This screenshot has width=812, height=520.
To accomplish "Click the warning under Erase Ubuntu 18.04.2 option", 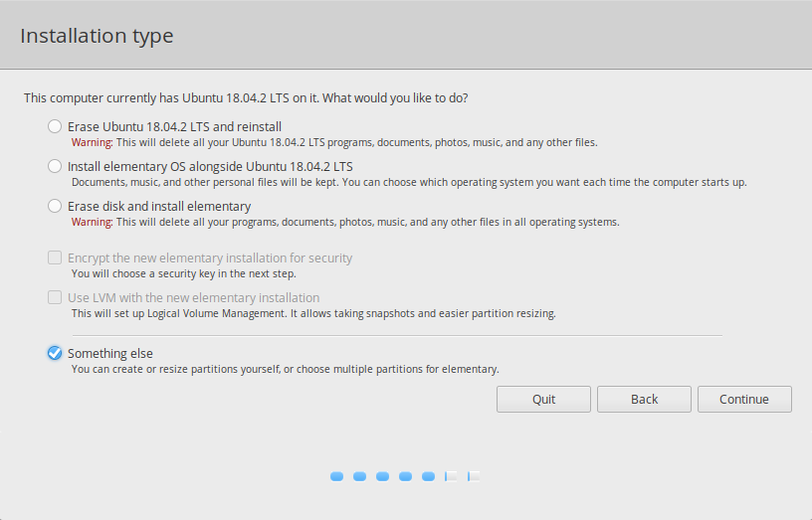I will (x=334, y=142).
